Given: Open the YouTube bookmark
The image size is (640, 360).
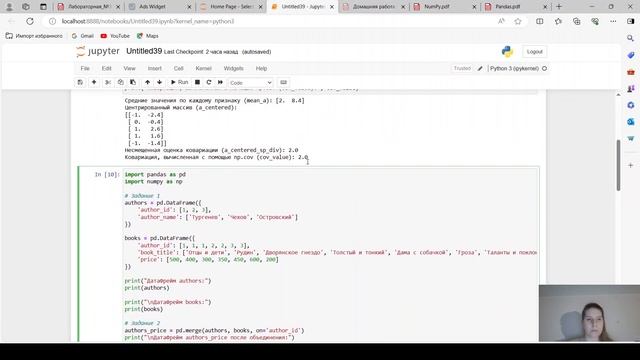Looking at the screenshot, I should 115,36.
